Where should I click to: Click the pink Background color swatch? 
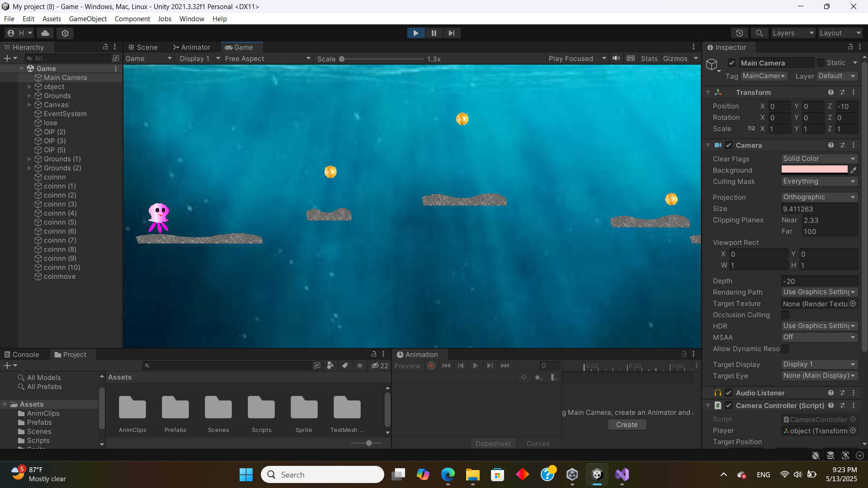(814, 169)
